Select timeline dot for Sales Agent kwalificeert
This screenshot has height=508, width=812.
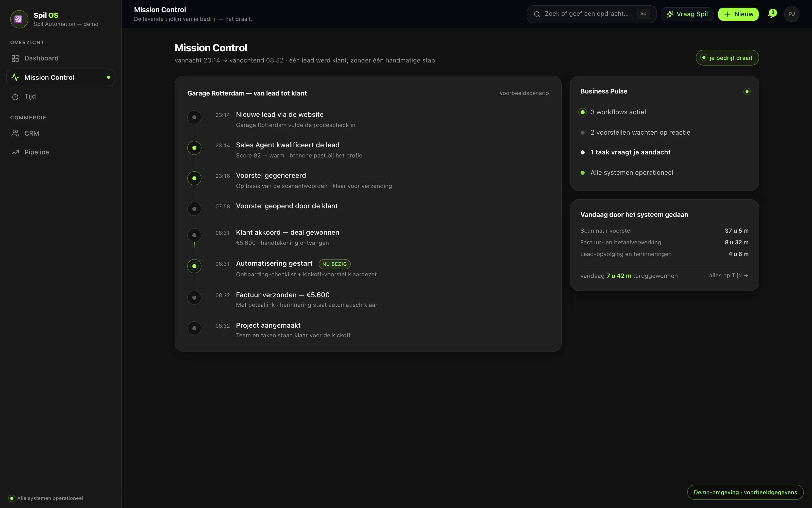click(194, 148)
